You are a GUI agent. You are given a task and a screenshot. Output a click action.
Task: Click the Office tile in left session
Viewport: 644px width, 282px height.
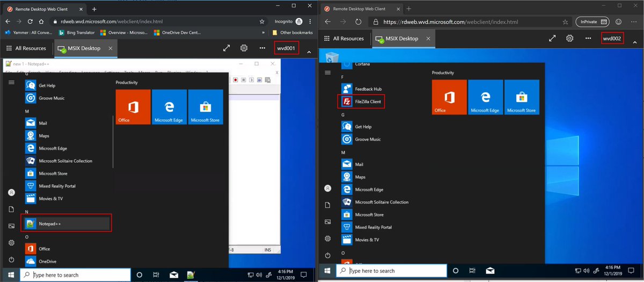pos(133,107)
